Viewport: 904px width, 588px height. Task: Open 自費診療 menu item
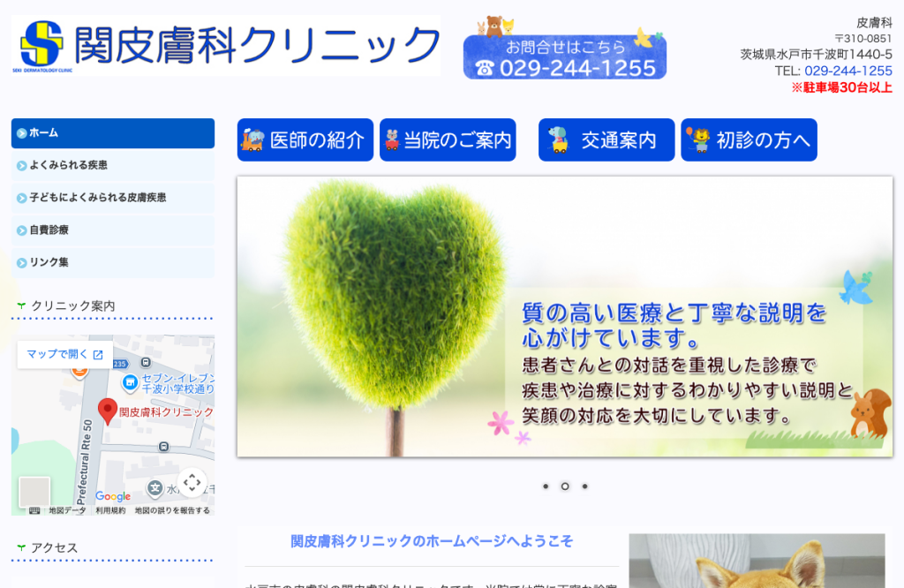113,230
